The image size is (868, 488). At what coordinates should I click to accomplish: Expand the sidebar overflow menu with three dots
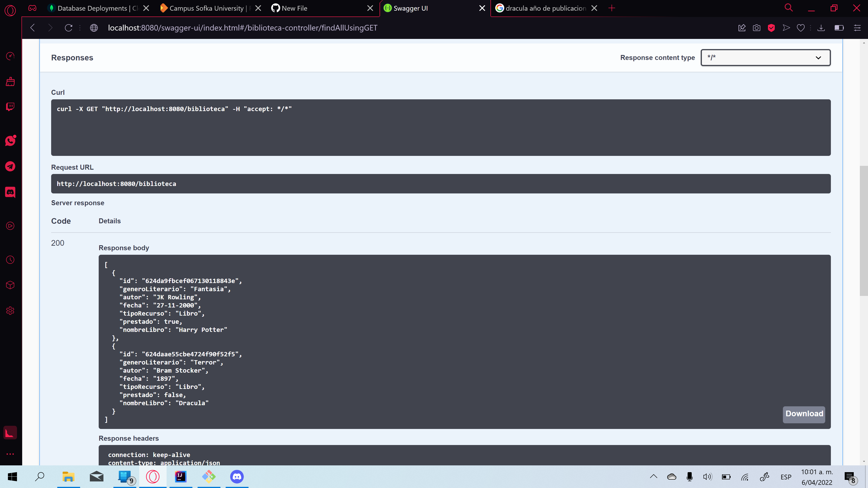(x=10, y=454)
